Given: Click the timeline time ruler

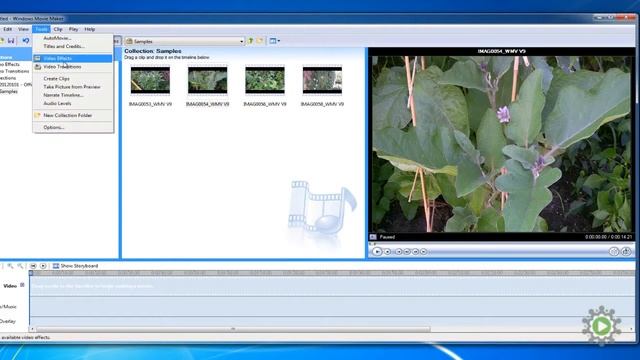Looking at the screenshot, I should pos(332,273).
